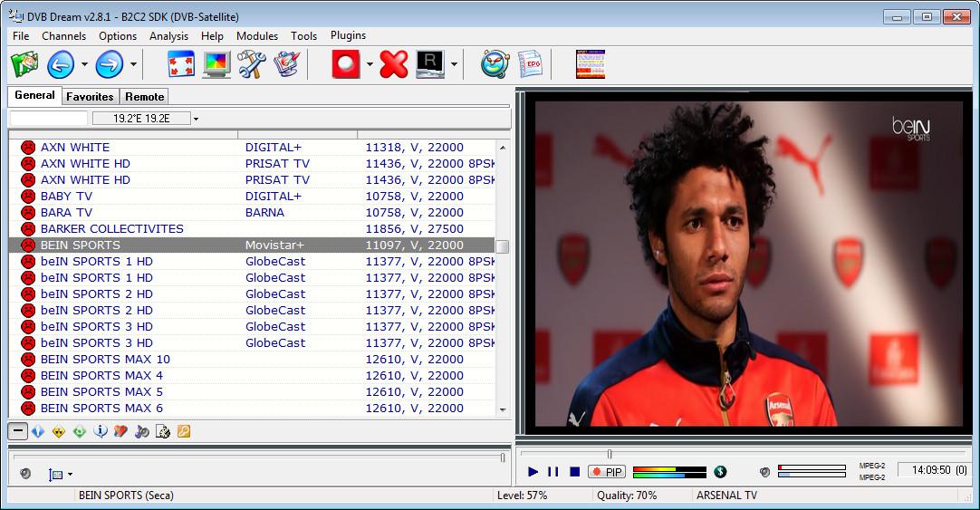Image resolution: width=980 pixels, height=510 pixels.
Task: Click the channel search input field
Action: (48, 119)
